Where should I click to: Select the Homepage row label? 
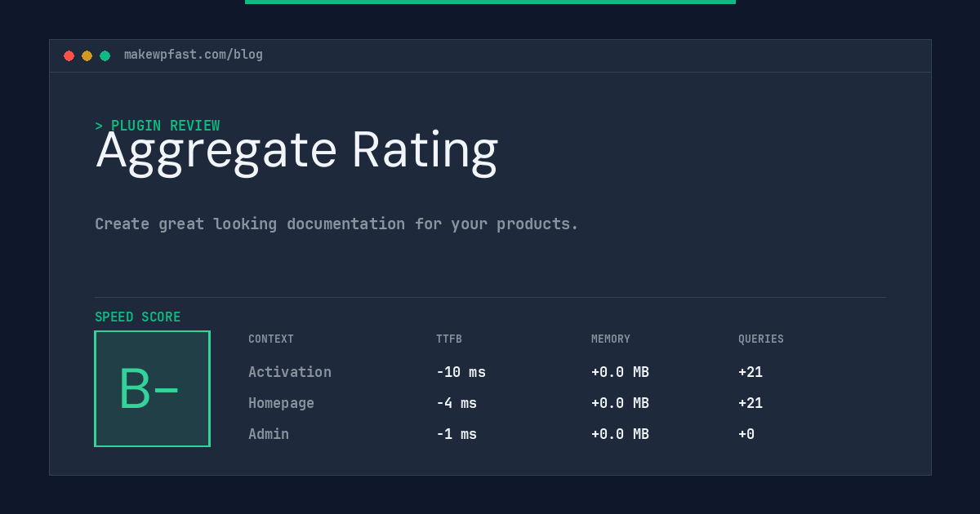coord(281,403)
